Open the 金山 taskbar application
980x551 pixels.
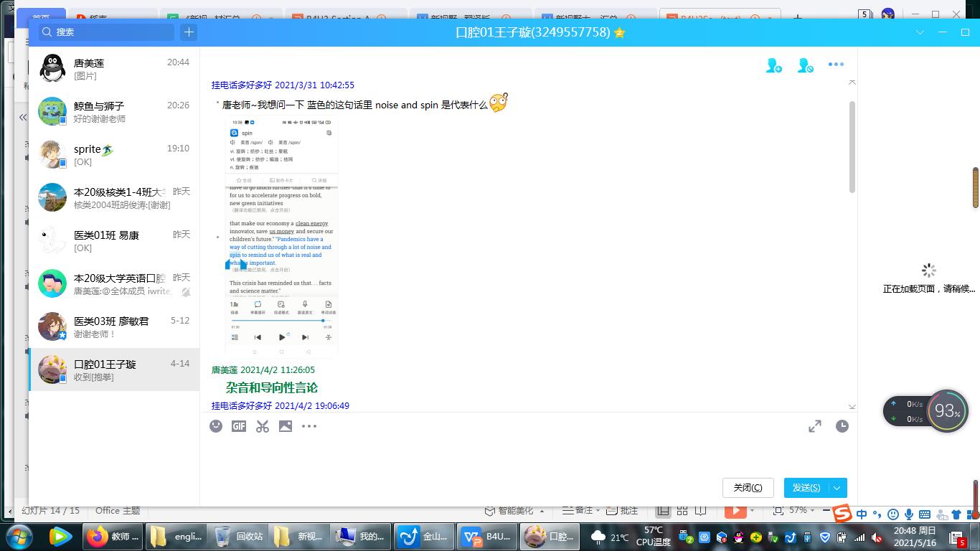pos(424,537)
